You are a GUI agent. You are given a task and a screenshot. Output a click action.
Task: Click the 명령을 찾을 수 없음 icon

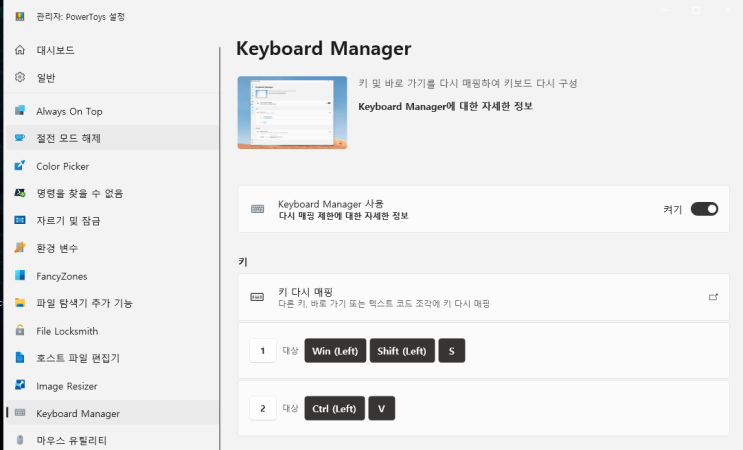[x=19, y=193]
